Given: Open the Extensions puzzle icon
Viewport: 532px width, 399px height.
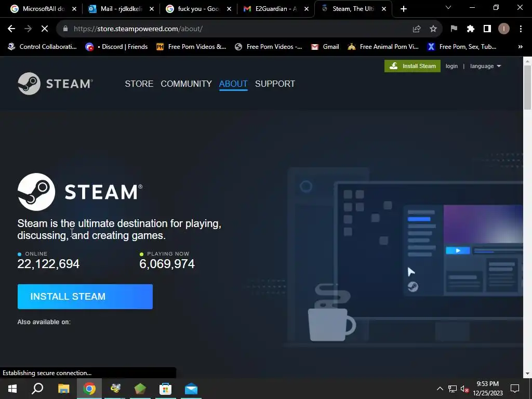Looking at the screenshot, I should [x=470, y=29].
